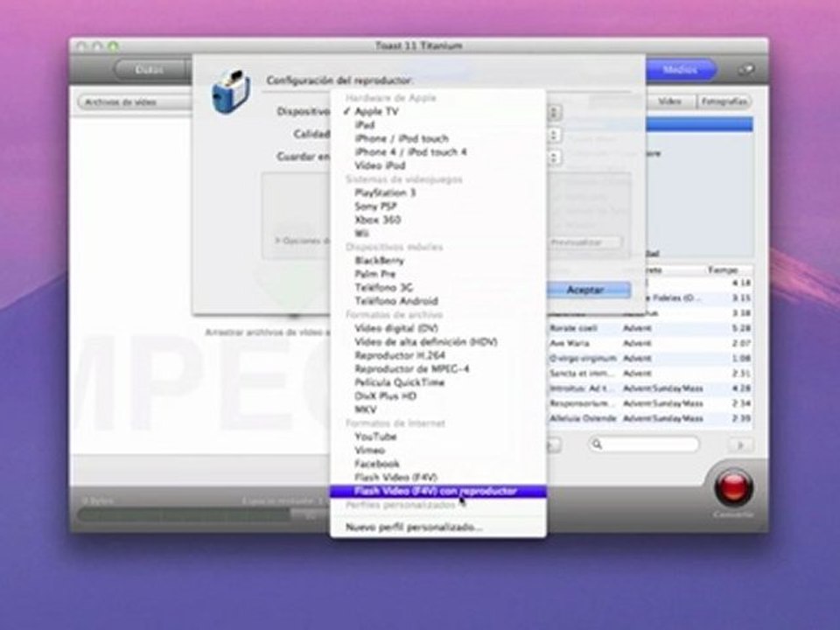Open the Calidad popup arrows
Screen dimensions: 840x630
(553, 135)
